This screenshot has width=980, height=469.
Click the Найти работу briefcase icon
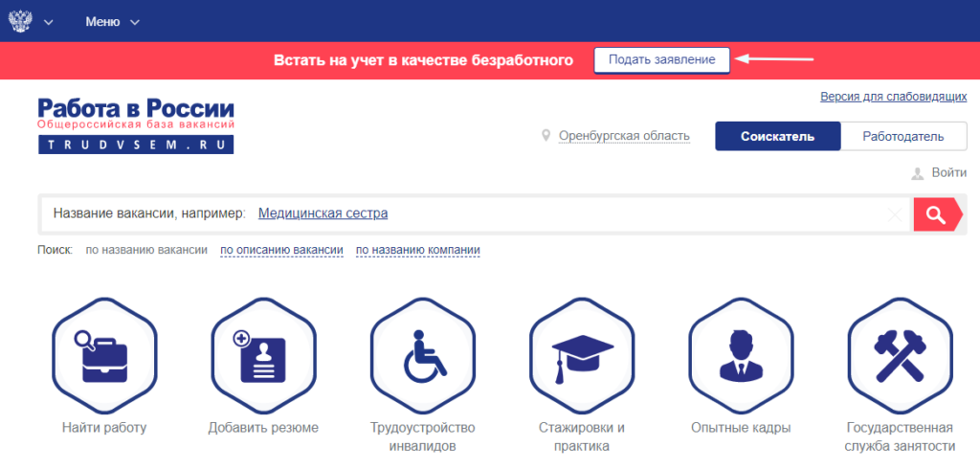click(x=103, y=357)
